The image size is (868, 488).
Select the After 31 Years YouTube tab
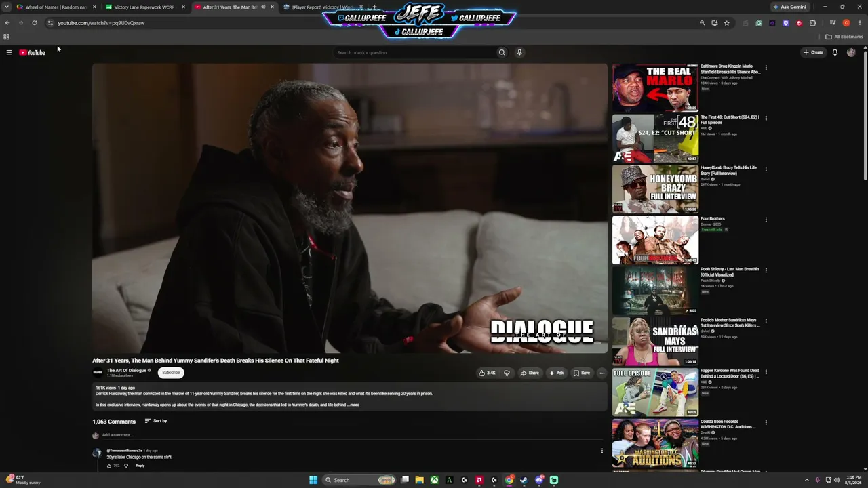pos(234,7)
